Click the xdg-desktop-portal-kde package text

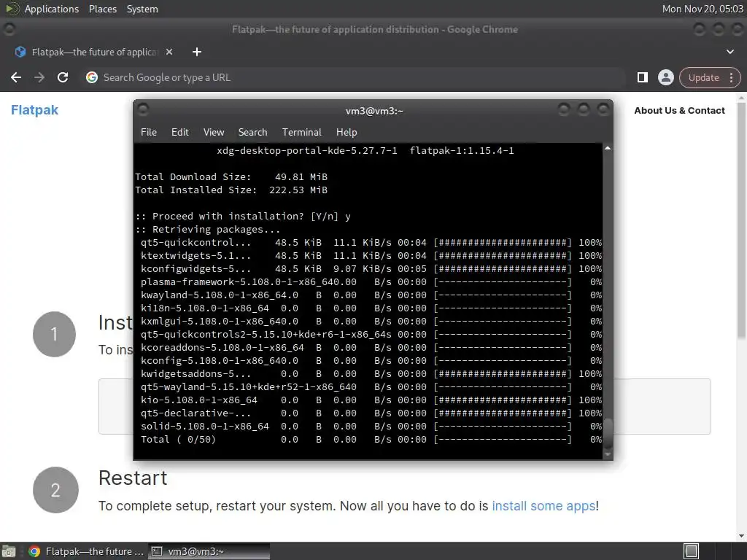pos(307,150)
